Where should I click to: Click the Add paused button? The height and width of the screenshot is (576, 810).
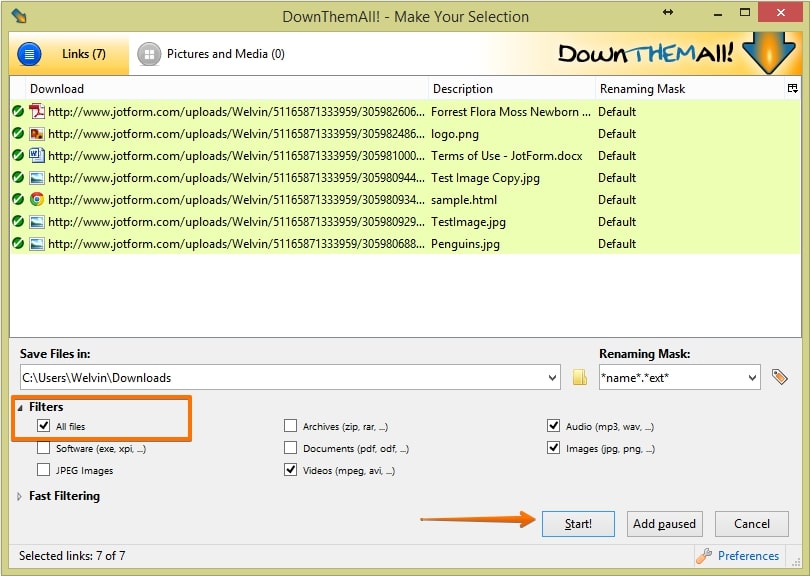coord(665,524)
